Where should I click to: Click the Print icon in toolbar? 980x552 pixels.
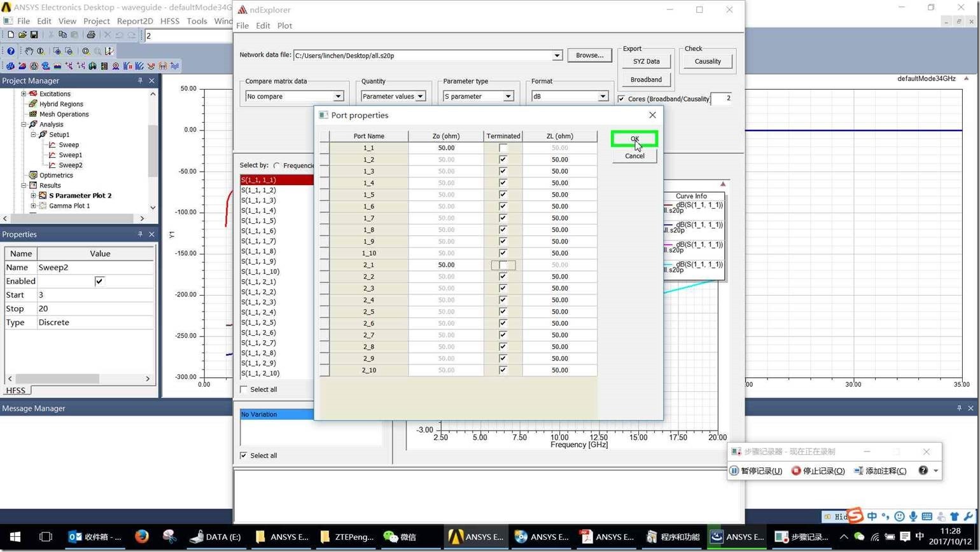pyautogui.click(x=90, y=35)
